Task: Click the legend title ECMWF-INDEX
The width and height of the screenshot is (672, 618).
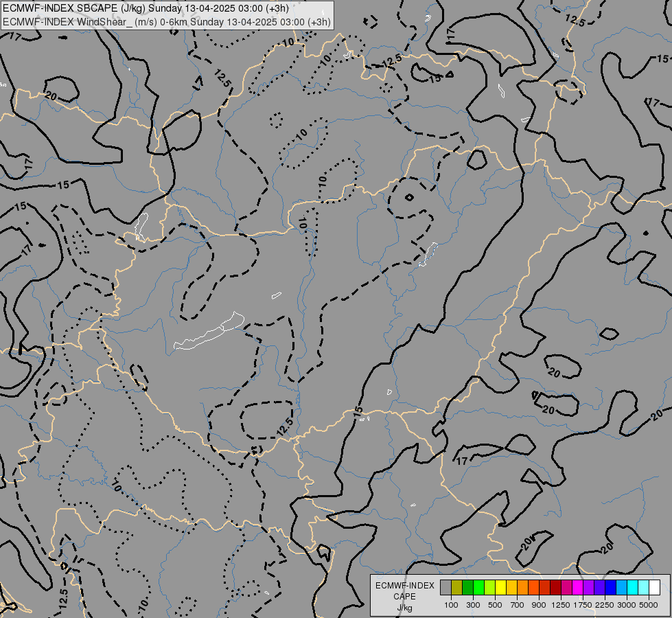Action: 404,586
